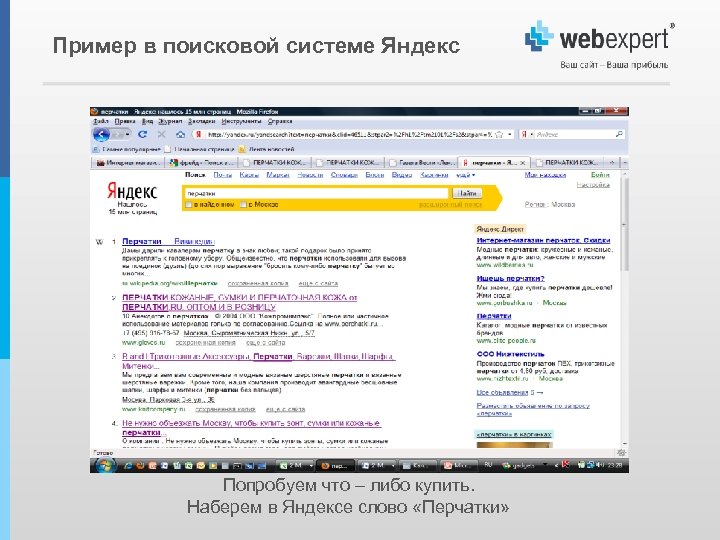Open the Маркет link
Screen dimensions: 720x540
278,175
